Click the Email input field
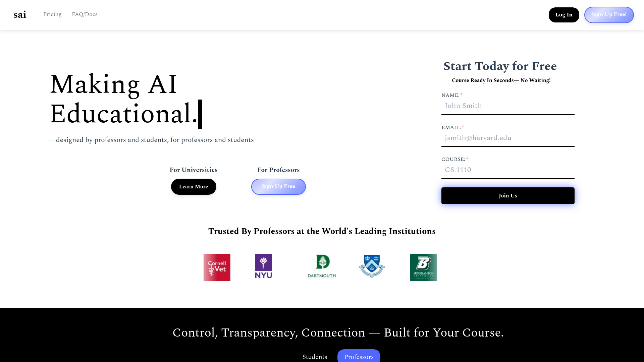This screenshot has height=362, width=644. (508, 138)
